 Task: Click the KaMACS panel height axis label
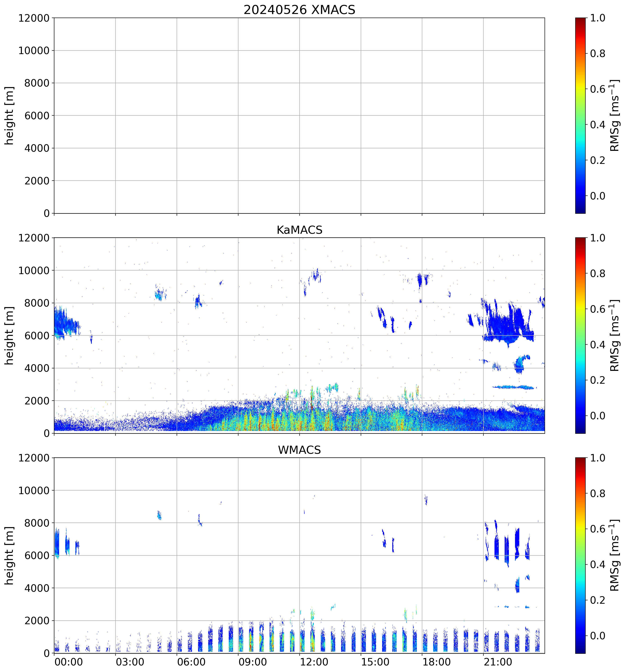[x=9, y=335]
